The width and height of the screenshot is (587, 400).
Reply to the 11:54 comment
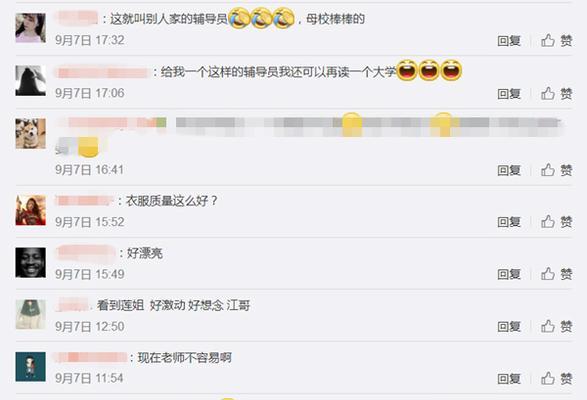(509, 379)
